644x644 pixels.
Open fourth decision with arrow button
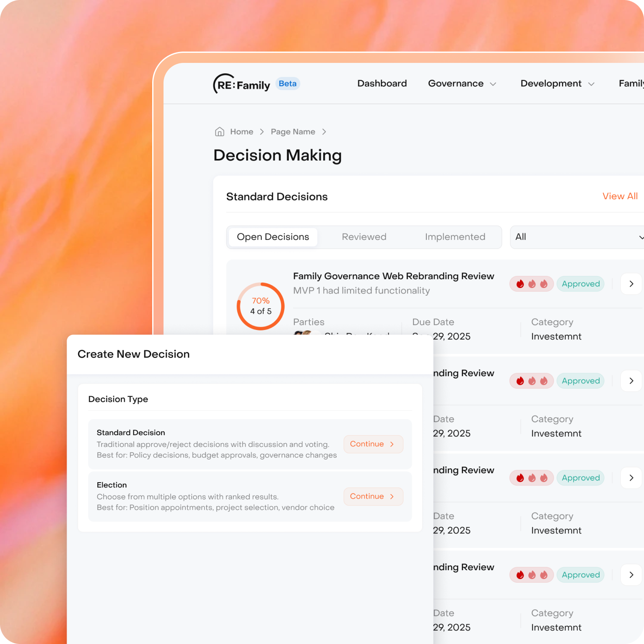tap(631, 575)
